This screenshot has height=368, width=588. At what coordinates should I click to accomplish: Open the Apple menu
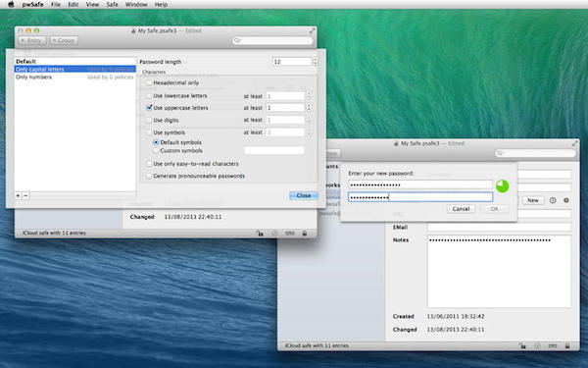11,4
